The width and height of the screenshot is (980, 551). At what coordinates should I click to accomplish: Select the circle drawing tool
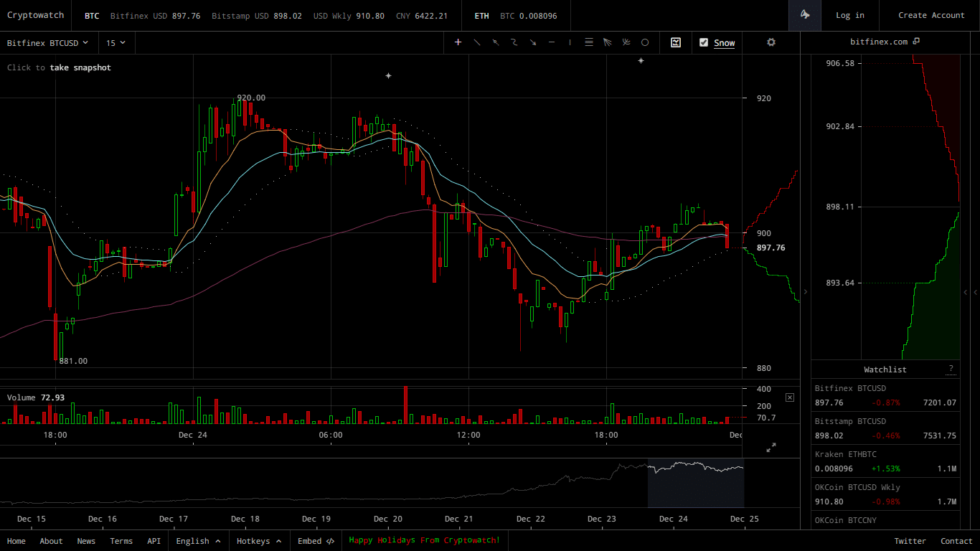645,42
